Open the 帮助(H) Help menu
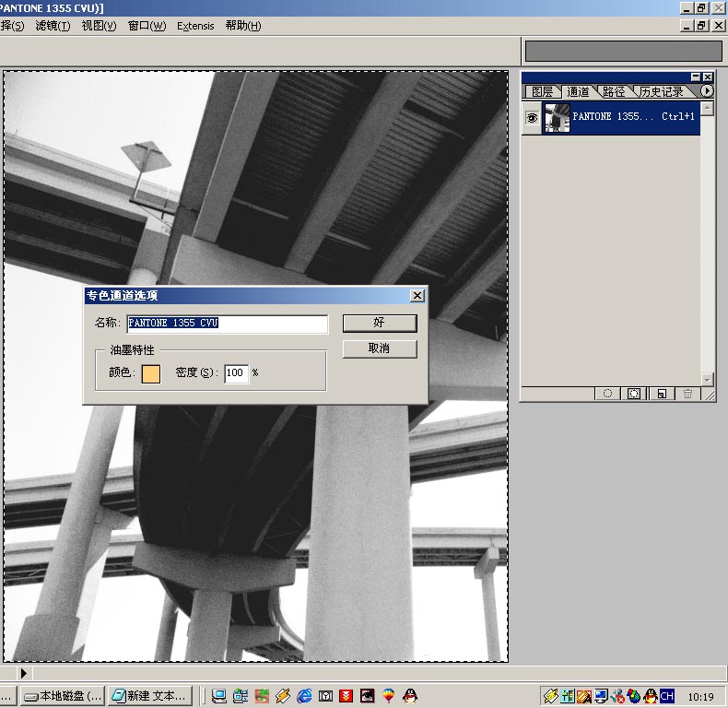The image size is (728, 708). (243, 26)
